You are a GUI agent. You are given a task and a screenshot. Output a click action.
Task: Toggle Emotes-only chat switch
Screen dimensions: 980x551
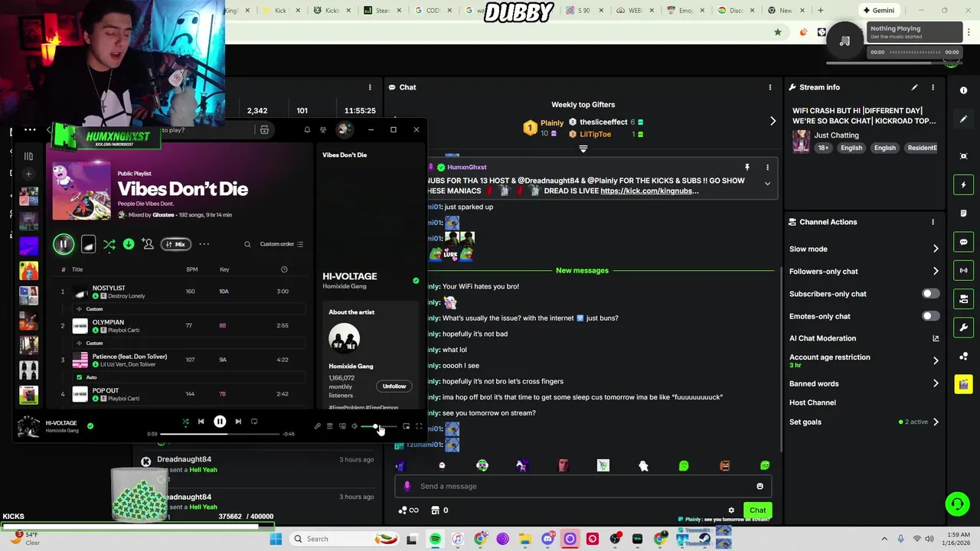point(930,316)
